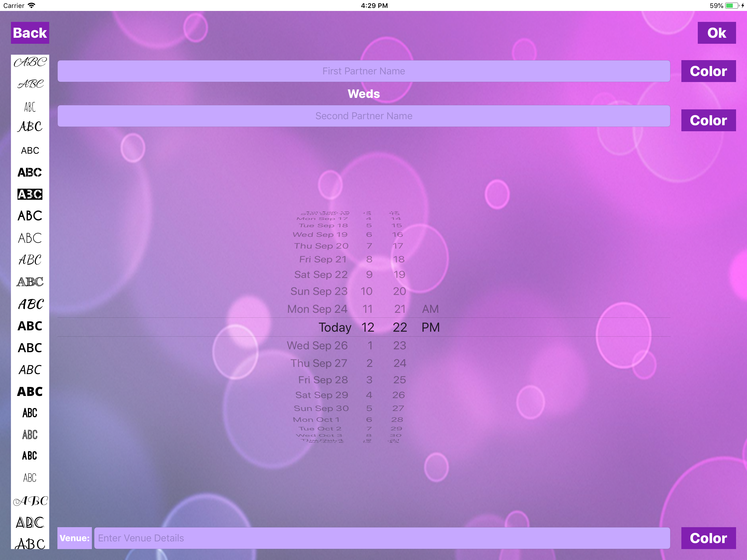This screenshot has height=560, width=747.
Task: Focus the Enter Venue Details field
Action: click(382, 538)
